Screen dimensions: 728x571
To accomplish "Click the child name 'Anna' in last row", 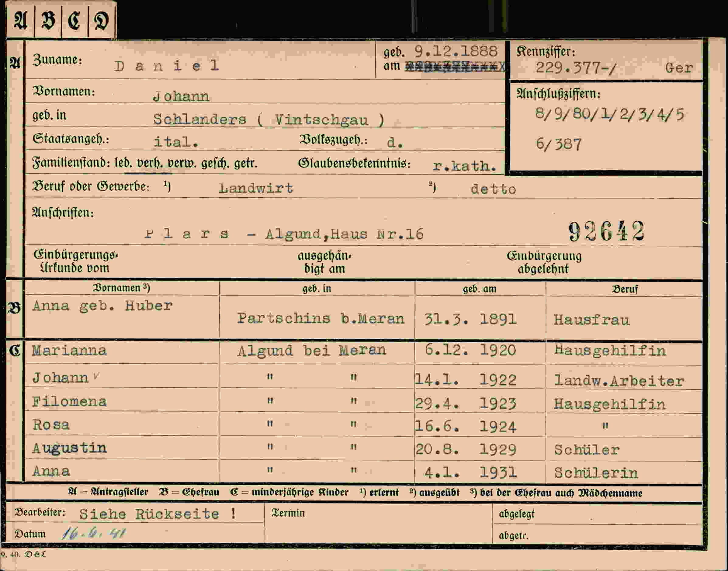I will pyautogui.click(x=51, y=471).
